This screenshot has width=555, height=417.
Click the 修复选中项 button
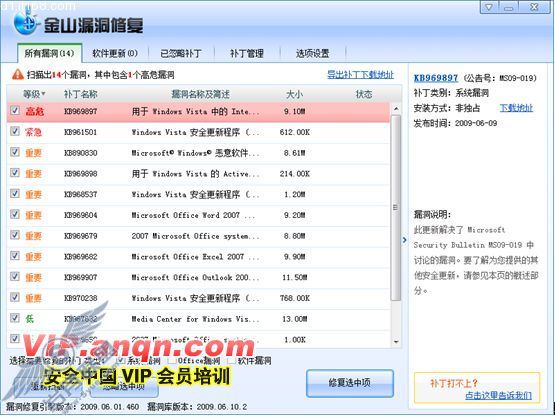pos(350,383)
